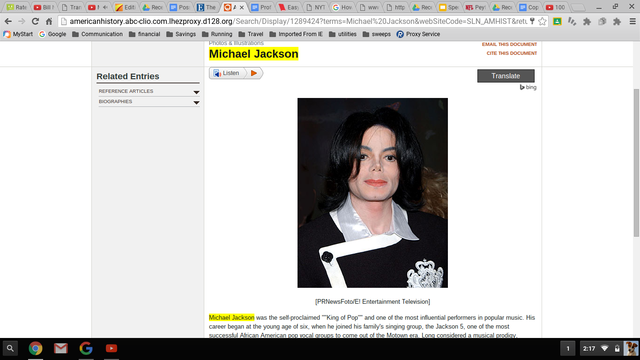The image size is (640, 360).
Task: Click the highlighted Michael Jackson heading
Action: [253, 54]
